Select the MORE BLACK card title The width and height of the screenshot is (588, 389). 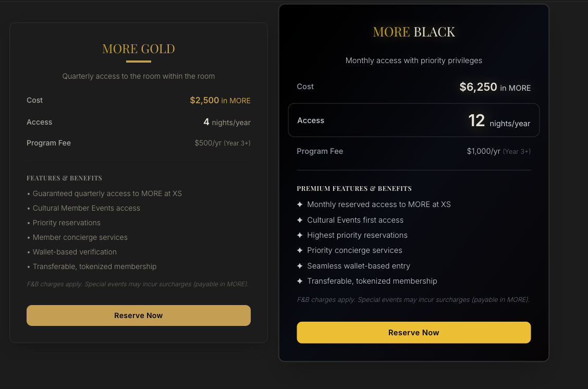click(414, 32)
